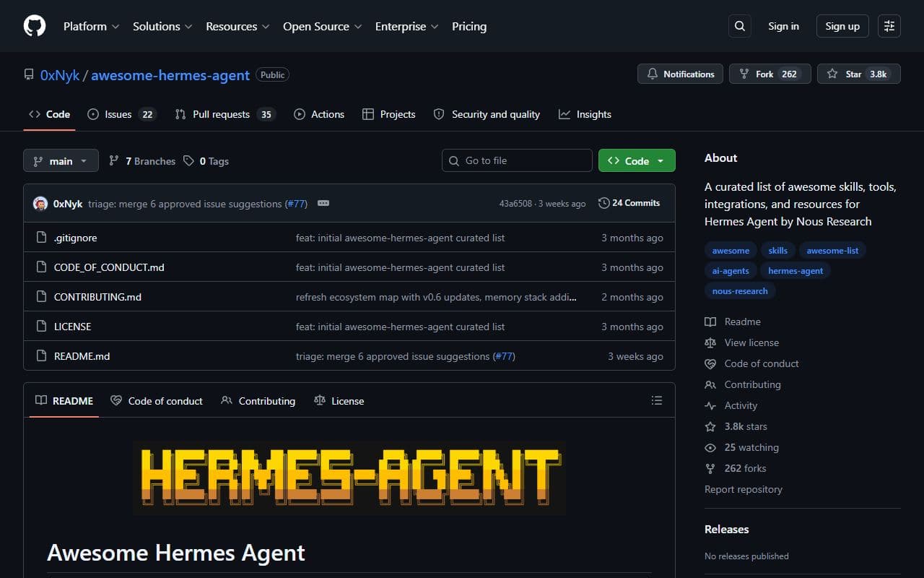This screenshot has width=924, height=578.
Task: Select the Contributing tab above README
Action: pos(258,401)
